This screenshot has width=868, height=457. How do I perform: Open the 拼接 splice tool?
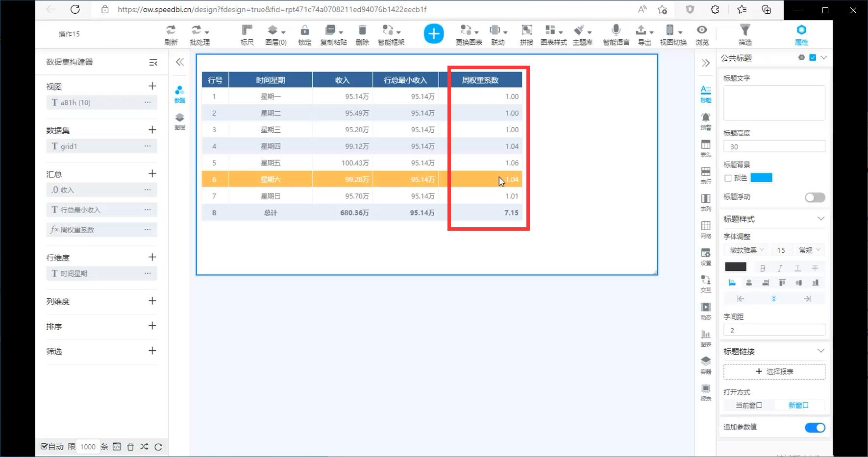[526, 34]
